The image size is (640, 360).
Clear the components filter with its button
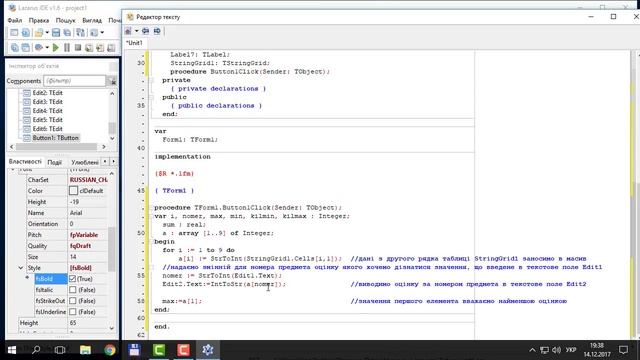point(112,81)
